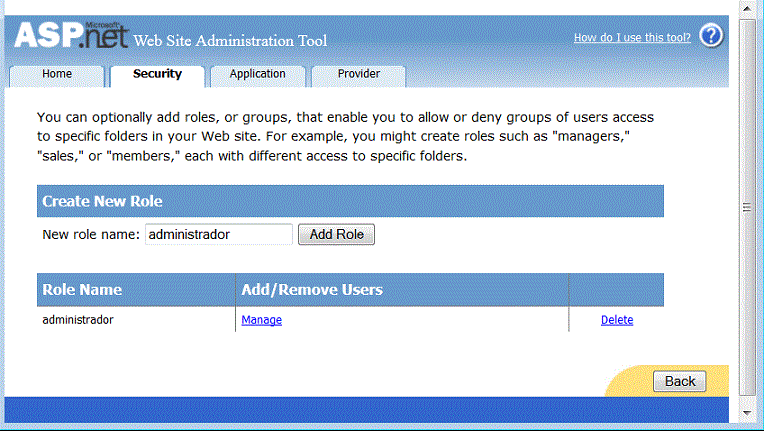Open Manage link for administrador role

click(262, 320)
